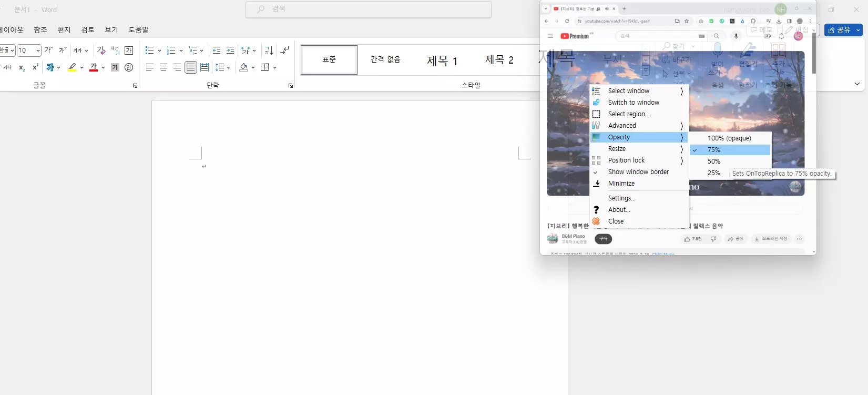This screenshot has width=868, height=395.
Task: Increase font size in Word ribbon
Action: pos(48,50)
